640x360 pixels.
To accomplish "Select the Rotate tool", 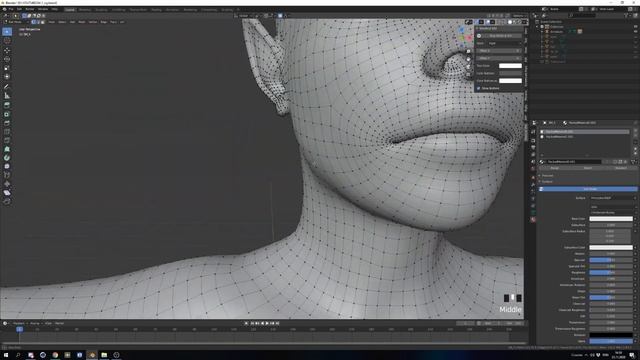I will coord(7,59).
